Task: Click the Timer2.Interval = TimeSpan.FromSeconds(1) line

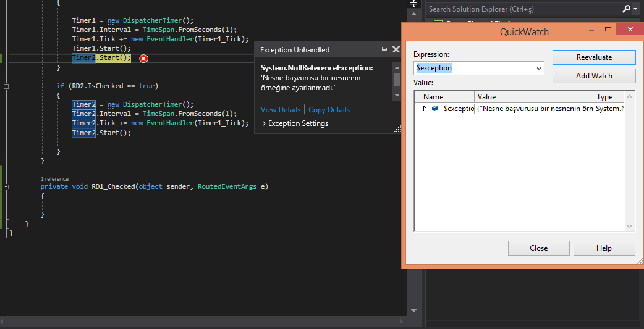Action: [x=155, y=114]
